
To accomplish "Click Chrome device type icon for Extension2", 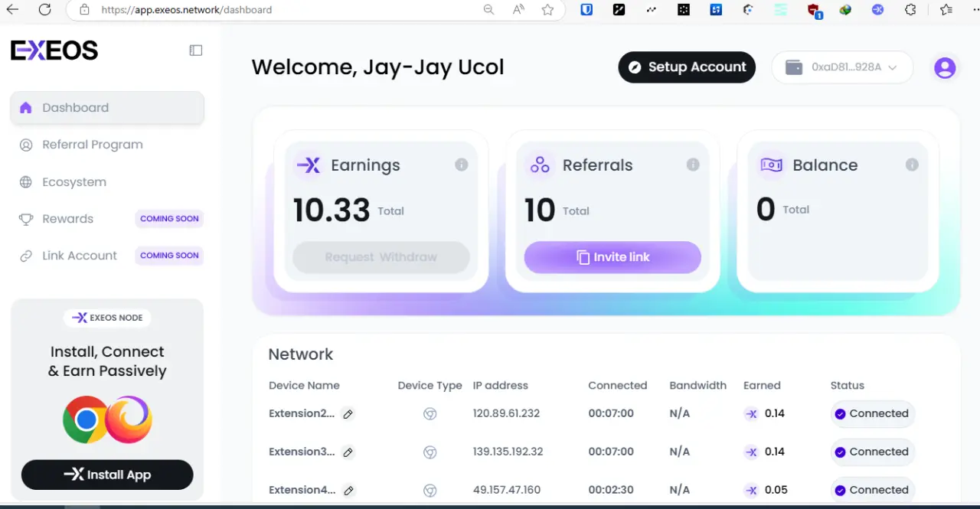I will (x=430, y=414).
